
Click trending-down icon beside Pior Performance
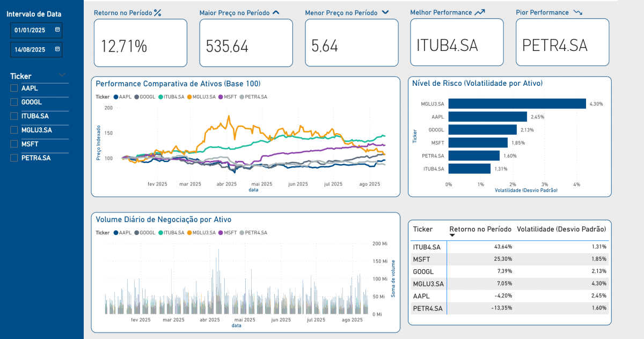pyautogui.click(x=577, y=12)
